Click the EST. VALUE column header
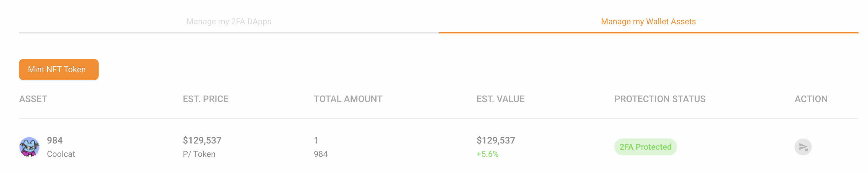This screenshot has width=868, height=174. pos(500,99)
